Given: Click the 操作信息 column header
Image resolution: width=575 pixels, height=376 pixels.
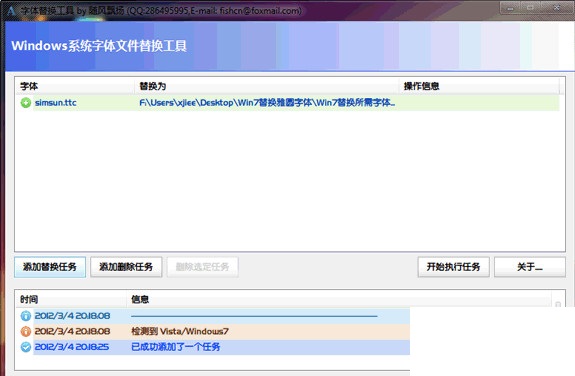Looking at the screenshot, I should [480, 86].
